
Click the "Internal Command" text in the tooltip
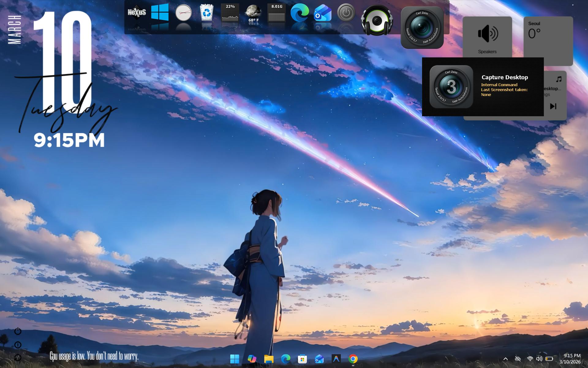(499, 85)
